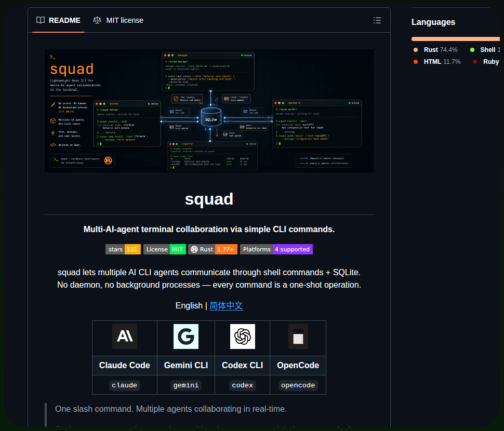Open the README tab

coord(58,20)
